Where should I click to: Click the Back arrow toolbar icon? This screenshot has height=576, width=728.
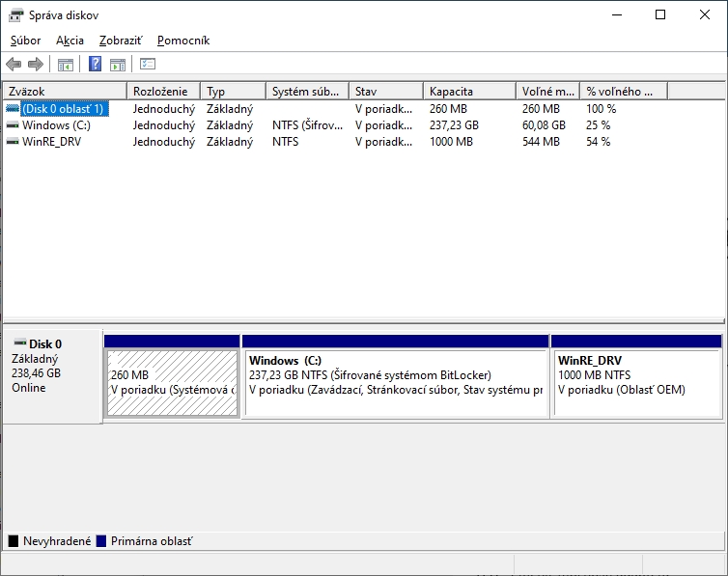pos(14,65)
